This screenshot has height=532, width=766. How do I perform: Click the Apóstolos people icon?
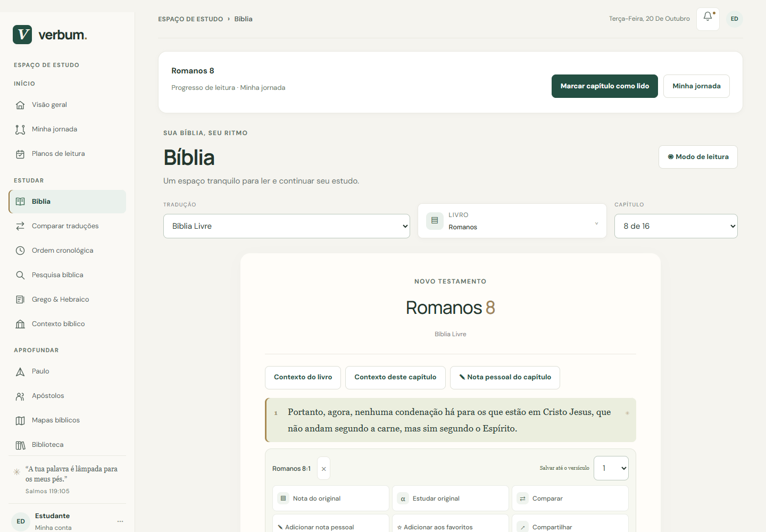pos(20,396)
